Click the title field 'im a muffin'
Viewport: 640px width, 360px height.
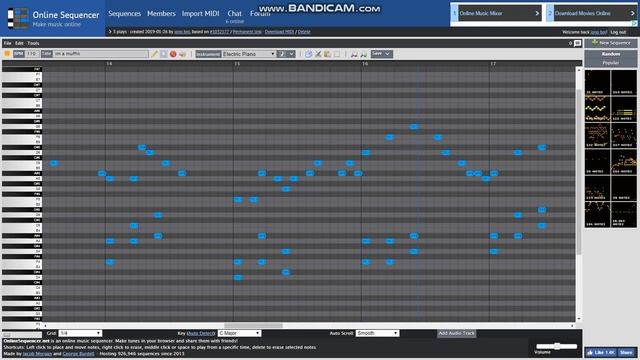point(101,54)
